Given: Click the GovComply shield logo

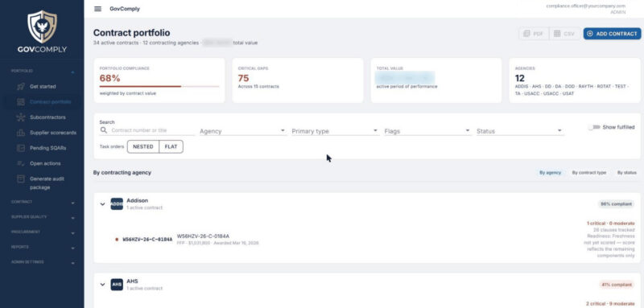Looking at the screenshot, I should 42,27.
